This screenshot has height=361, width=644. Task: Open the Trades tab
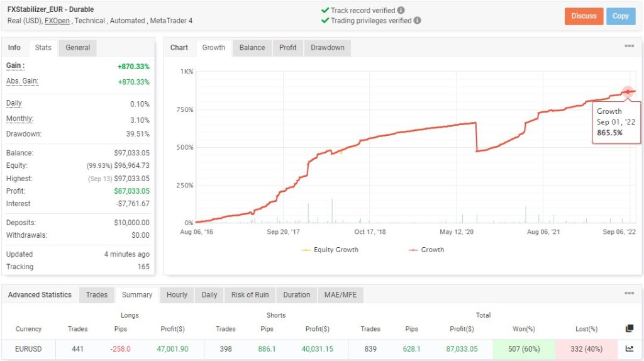coord(96,295)
